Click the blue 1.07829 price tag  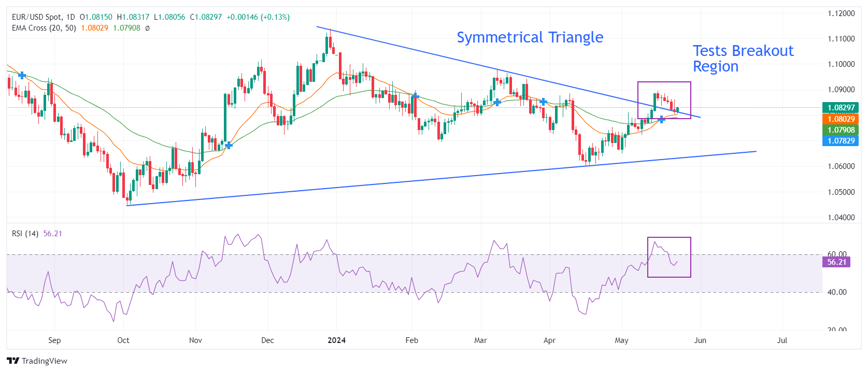pos(840,140)
